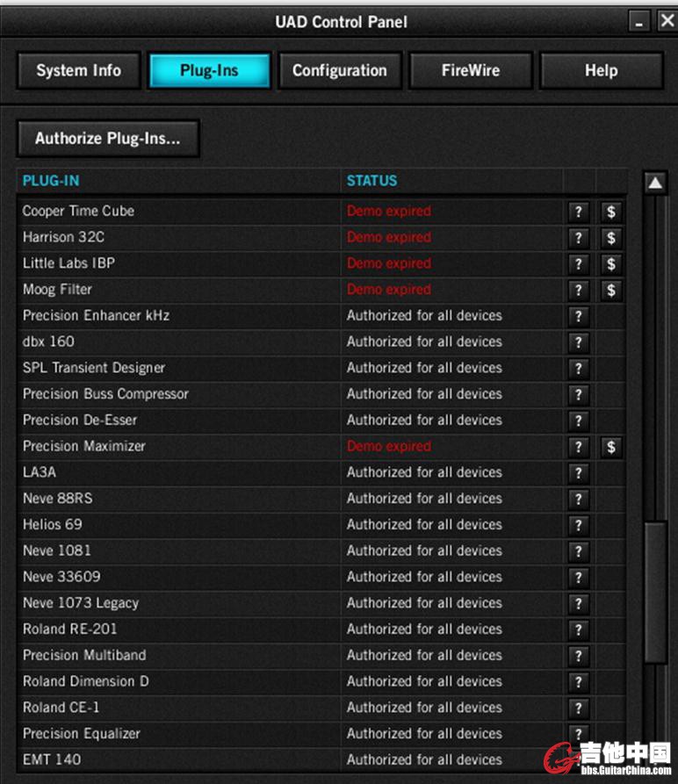Click the vertical scrollbar thumb
Image resolution: width=678 pixels, height=784 pixels.
click(x=655, y=593)
